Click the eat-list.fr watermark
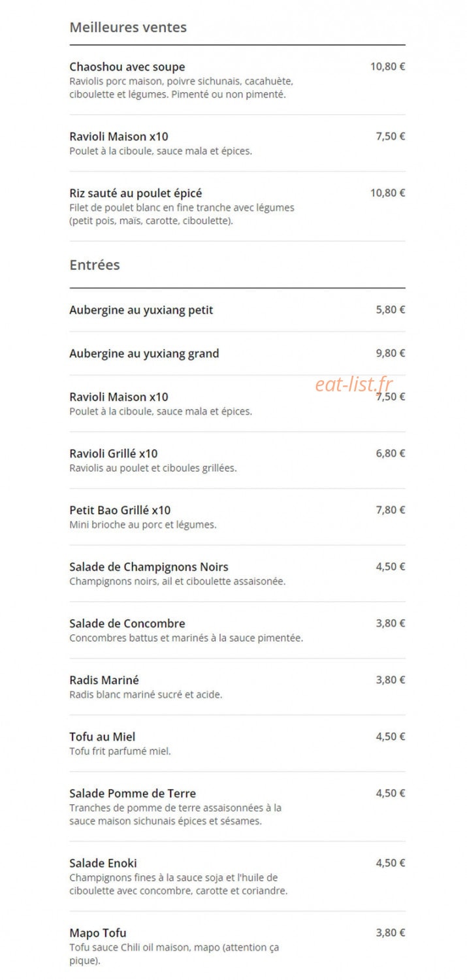467x980 pixels. 354,385
